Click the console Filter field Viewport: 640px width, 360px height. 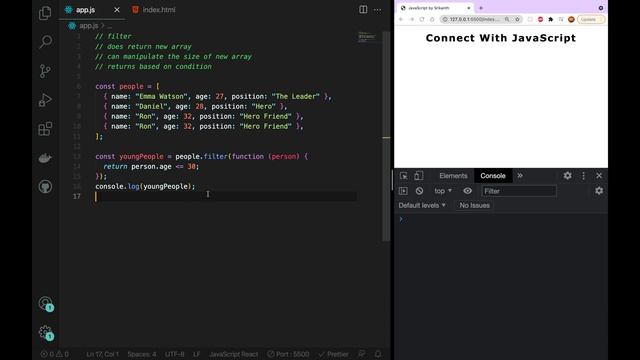click(518, 191)
